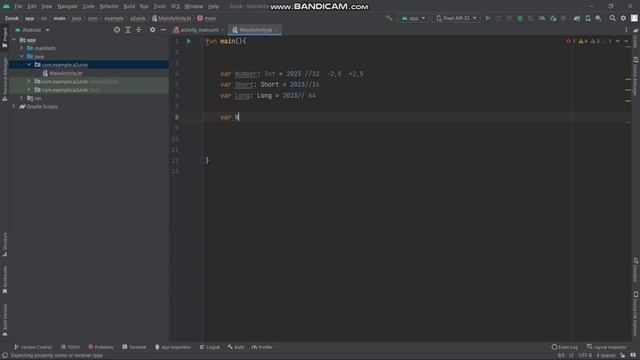Open Profiler tool window at bottom
This screenshot has height=360, width=640.
[x=262, y=347]
